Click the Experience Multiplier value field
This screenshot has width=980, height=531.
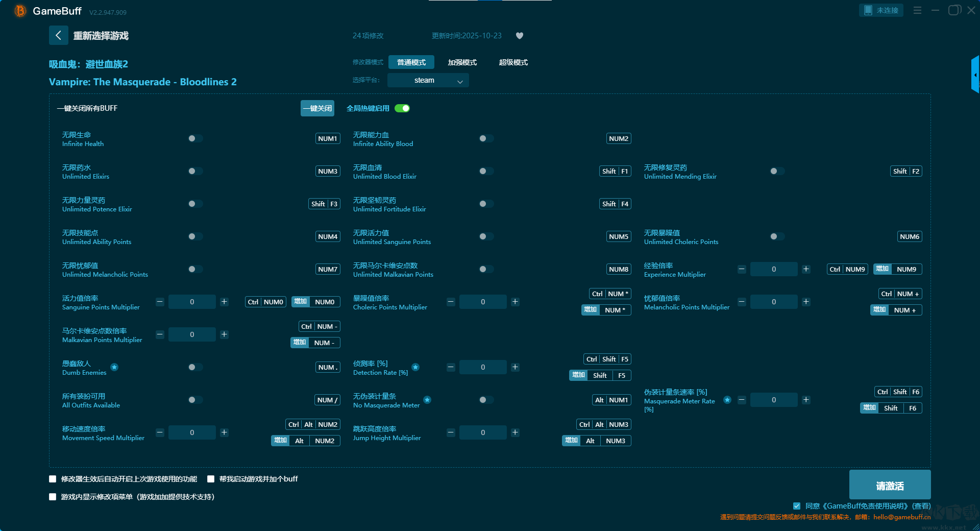(x=774, y=269)
